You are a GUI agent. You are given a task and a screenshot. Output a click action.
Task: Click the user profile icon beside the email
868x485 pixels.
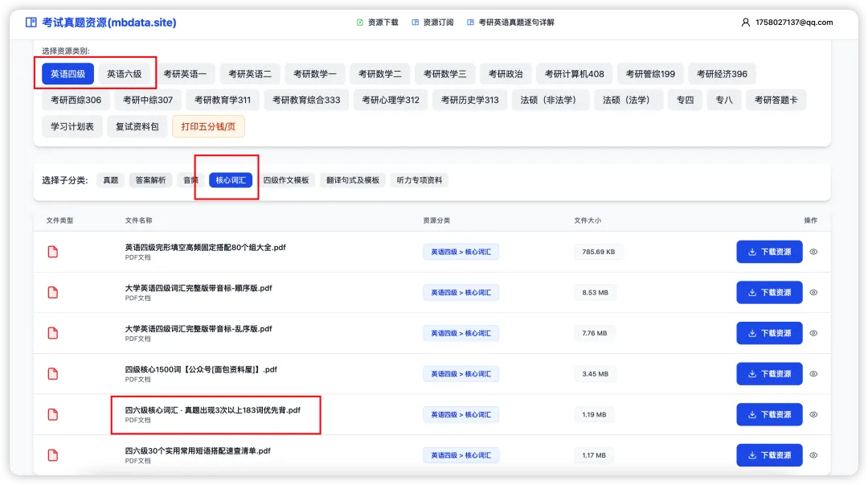click(x=744, y=22)
